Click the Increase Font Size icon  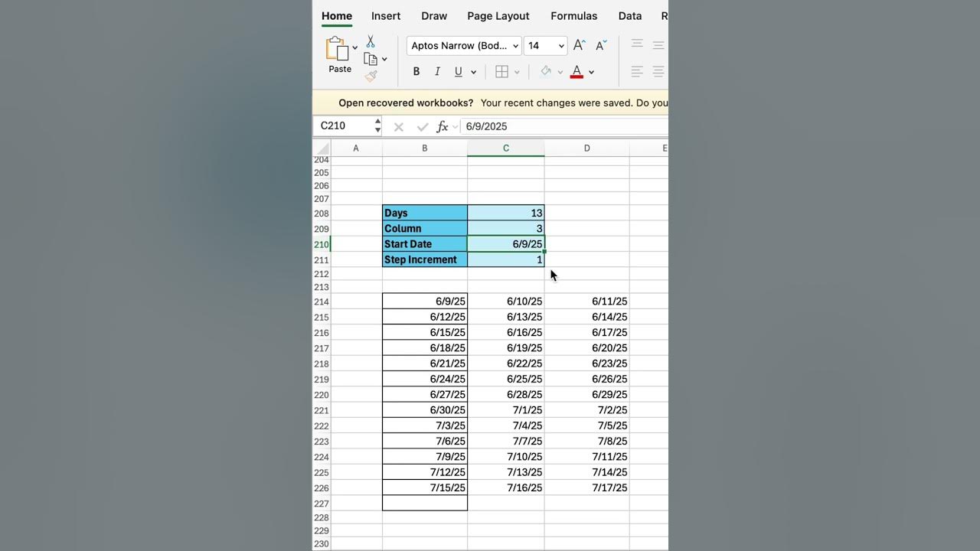coord(579,45)
